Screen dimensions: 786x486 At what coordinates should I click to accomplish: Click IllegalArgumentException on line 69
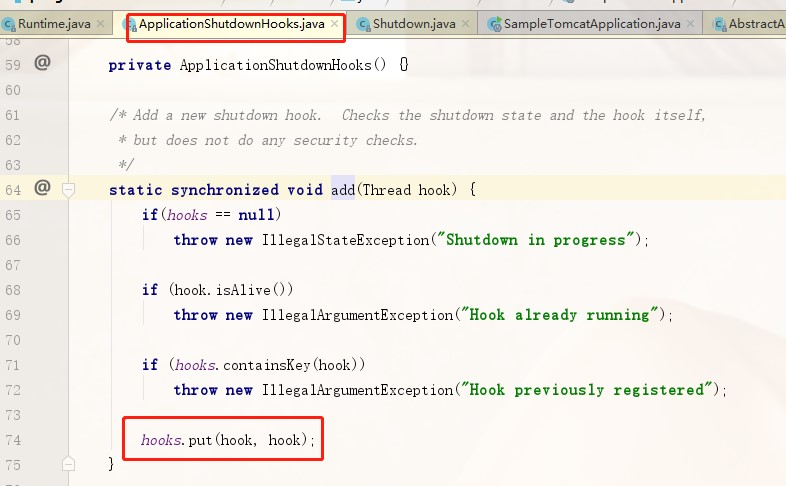357,315
